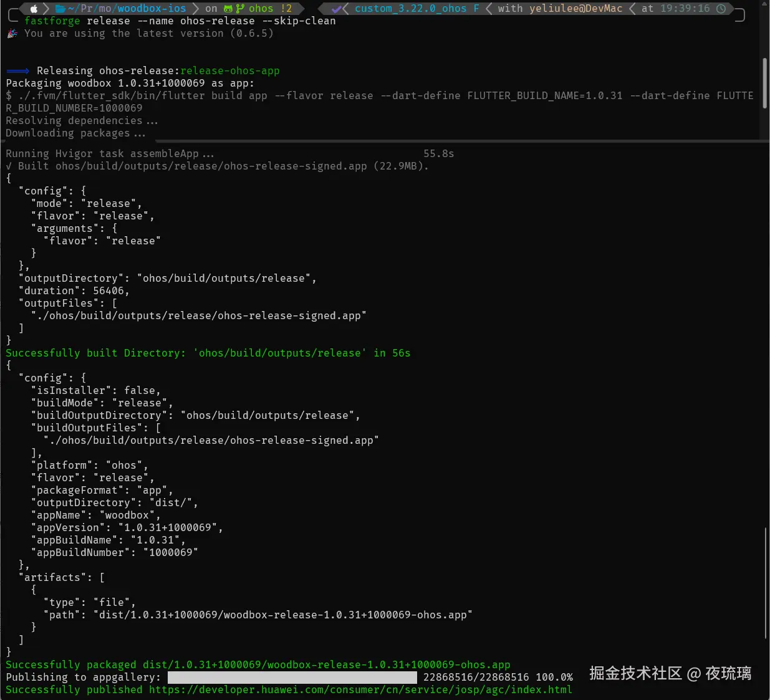The image size is (770, 700).
Task: Click the appgallery publishing progress bar
Action: pyautogui.click(x=293, y=677)
